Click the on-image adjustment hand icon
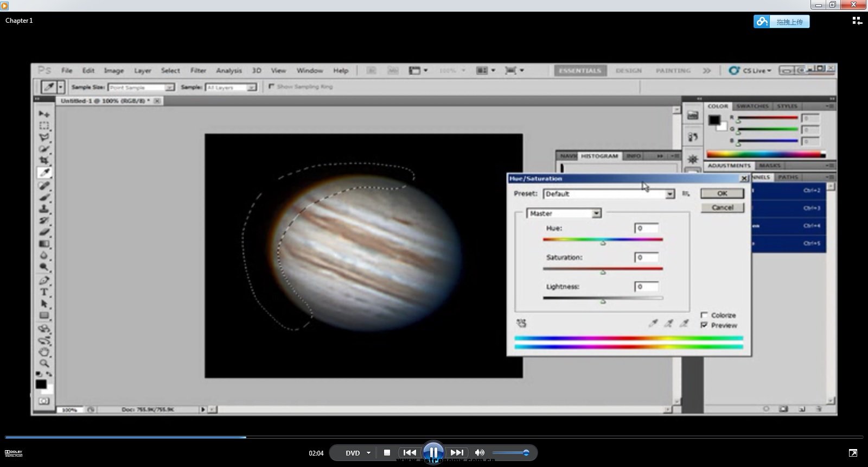Viewport: 868px width, 467px height. tap(521, 323)
